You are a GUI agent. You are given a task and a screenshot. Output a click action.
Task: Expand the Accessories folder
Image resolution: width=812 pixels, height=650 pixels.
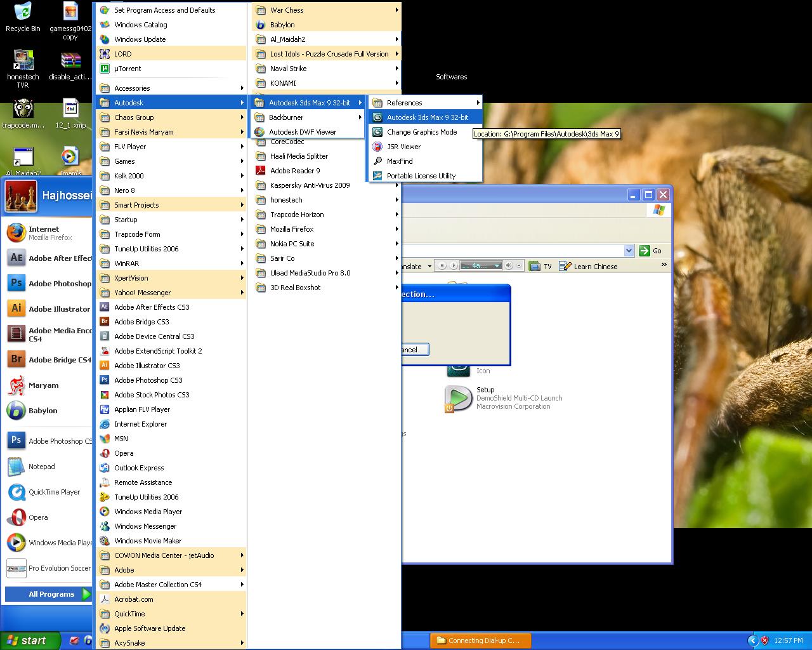pos(171,88)
